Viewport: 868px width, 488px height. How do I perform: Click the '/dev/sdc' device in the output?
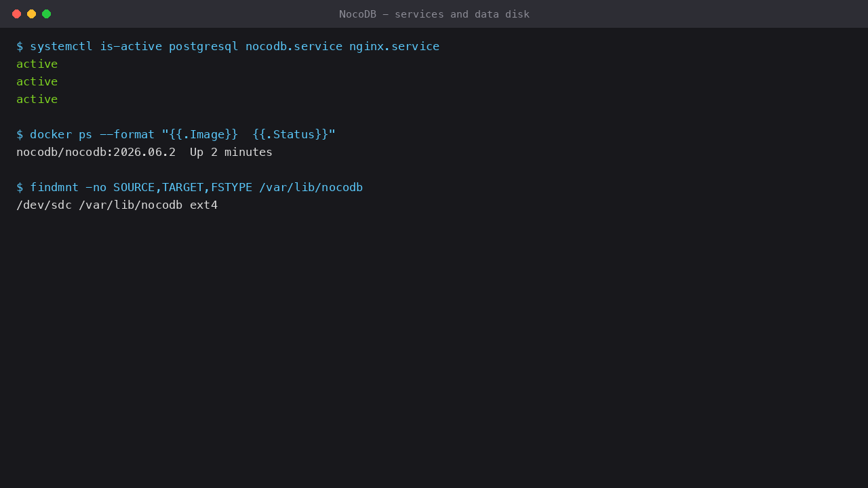click(x=44, y=205)
